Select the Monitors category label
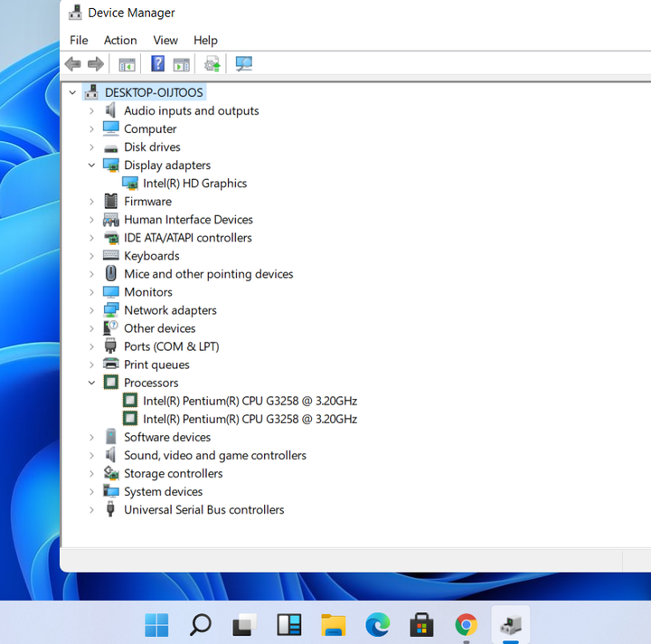Screen dimensions: 651x644 [148, 292]
